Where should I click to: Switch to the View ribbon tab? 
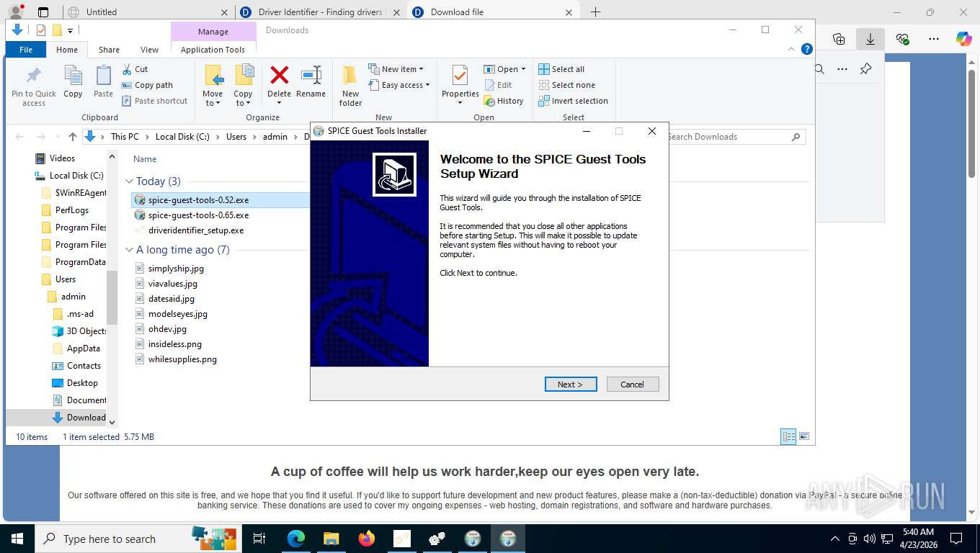click(149, 50)
